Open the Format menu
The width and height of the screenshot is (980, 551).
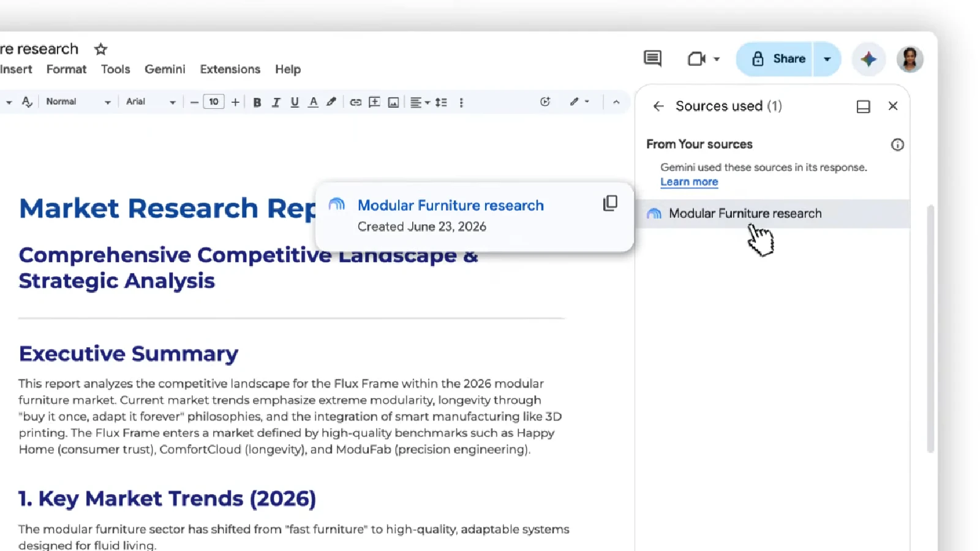tap(66, 69)
